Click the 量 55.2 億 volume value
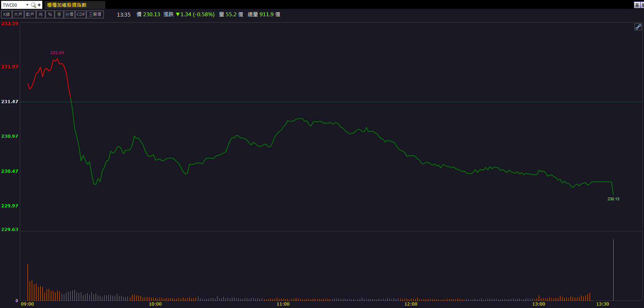Screen dimensions: 644x308 click(x=231, y=14)
